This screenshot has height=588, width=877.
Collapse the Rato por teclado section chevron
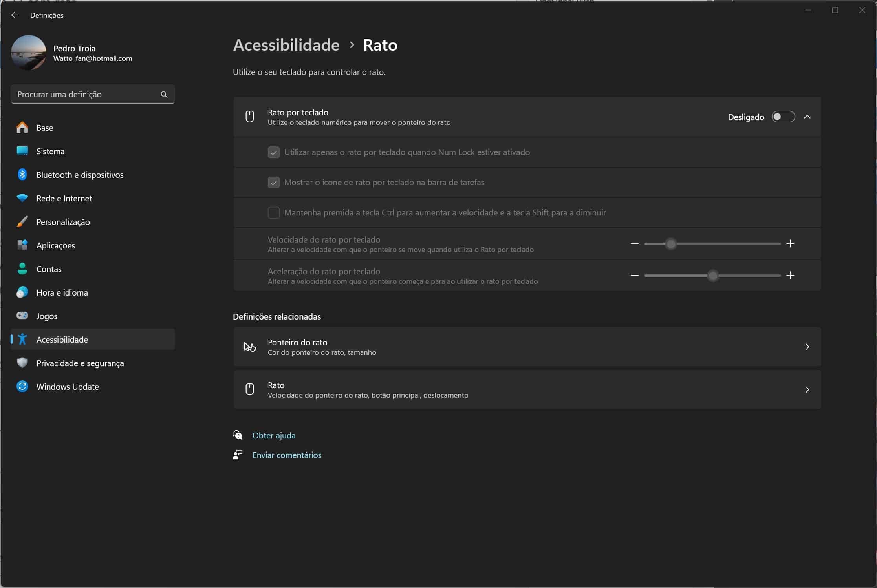[807, 117]
